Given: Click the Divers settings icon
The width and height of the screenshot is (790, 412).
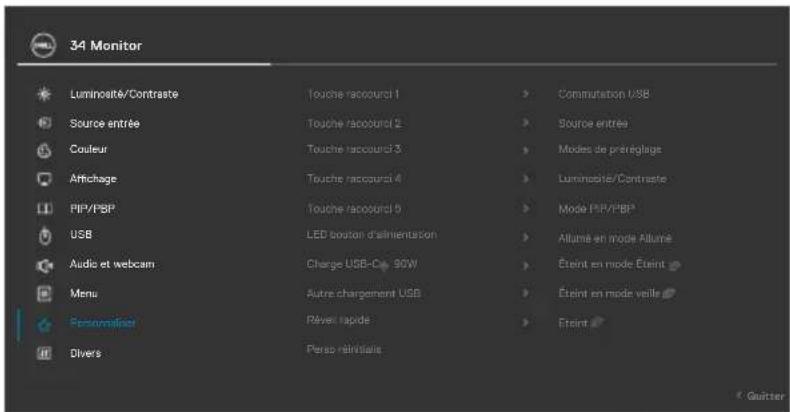Looking at the screenshot, I should (44, 353).
